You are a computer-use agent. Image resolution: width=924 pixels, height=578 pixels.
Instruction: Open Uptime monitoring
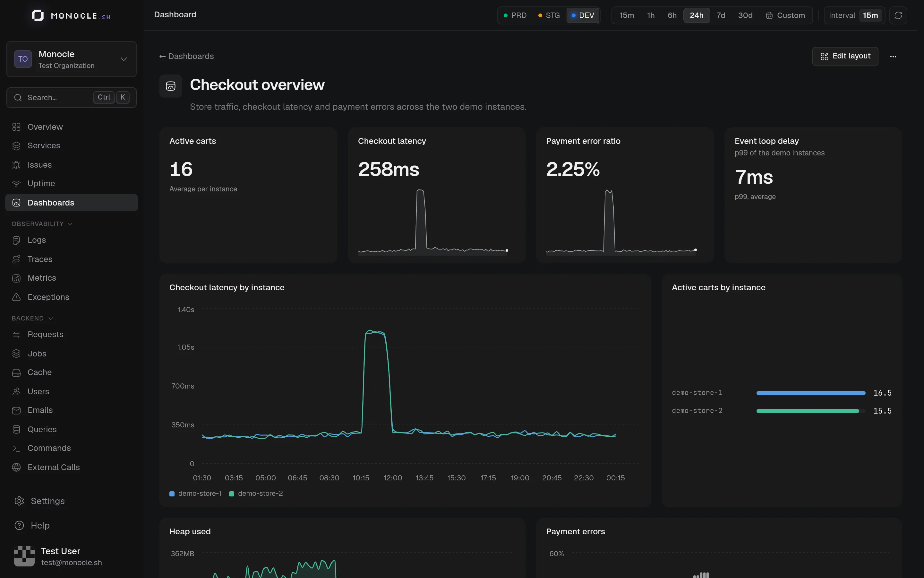point(72,183)
